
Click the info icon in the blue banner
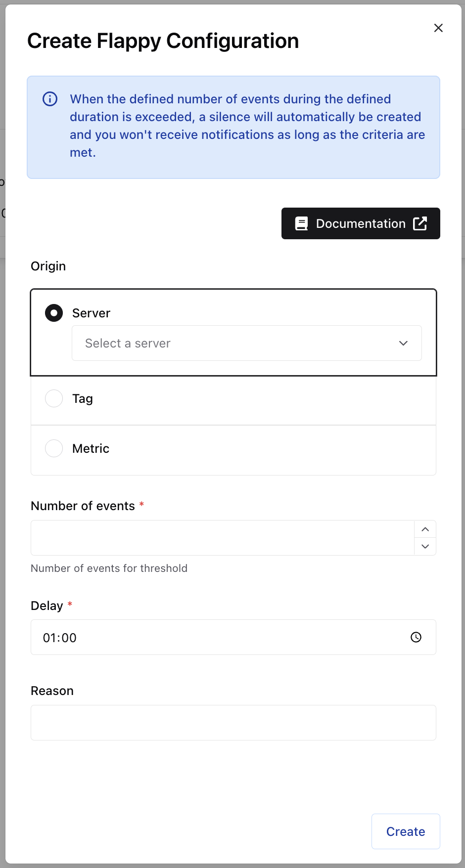point(50,99)
